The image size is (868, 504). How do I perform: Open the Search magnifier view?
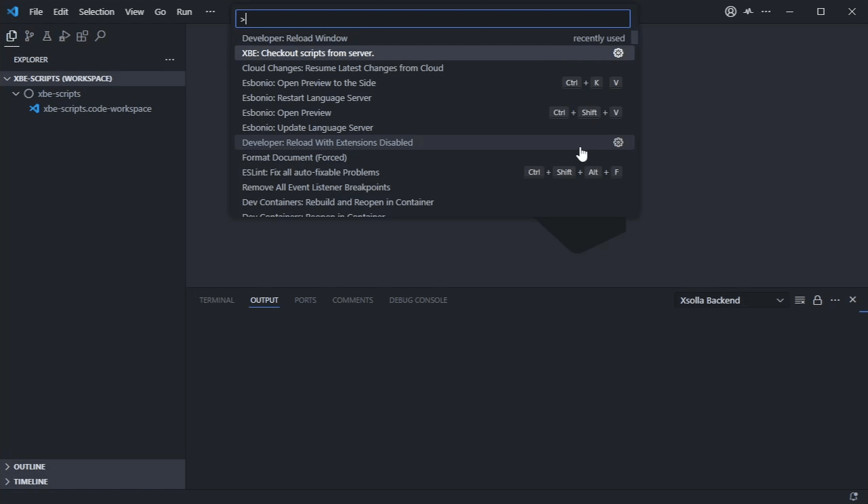click(x=100, y=36)
